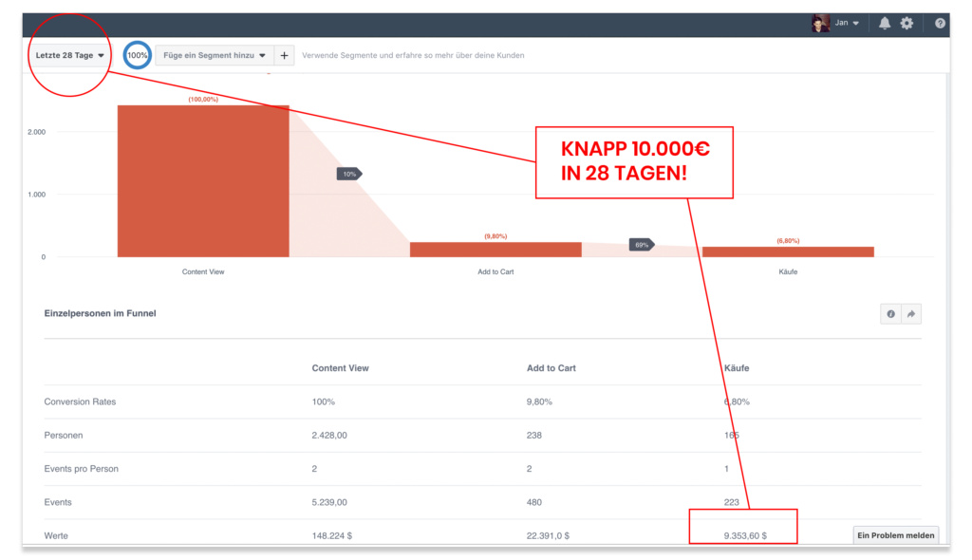Viewport: 972px width, 560px height.
Task: Click the info icon in funnel section
Action: pyautogui.click(x=890, y=314)
